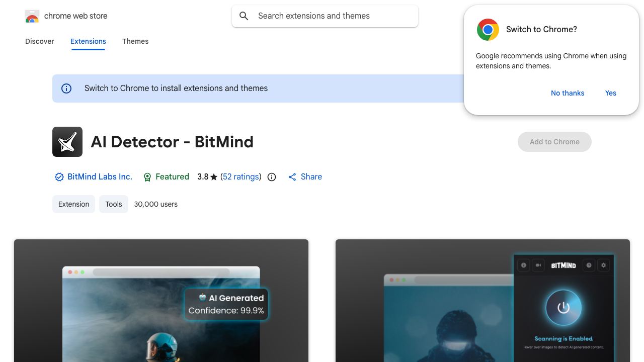Click the video camera icon in the BitMind screenshot
The image size is (644, 362).
point(538,265)
